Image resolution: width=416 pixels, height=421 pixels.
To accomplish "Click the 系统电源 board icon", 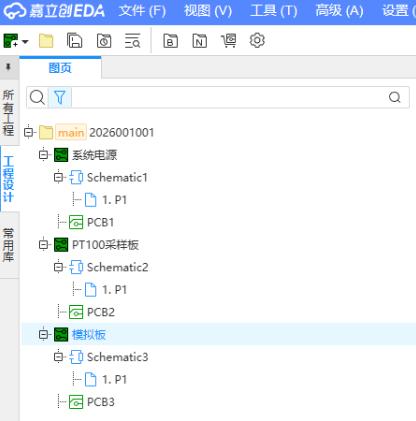I will pyautogui.click(x=61, y=155).
